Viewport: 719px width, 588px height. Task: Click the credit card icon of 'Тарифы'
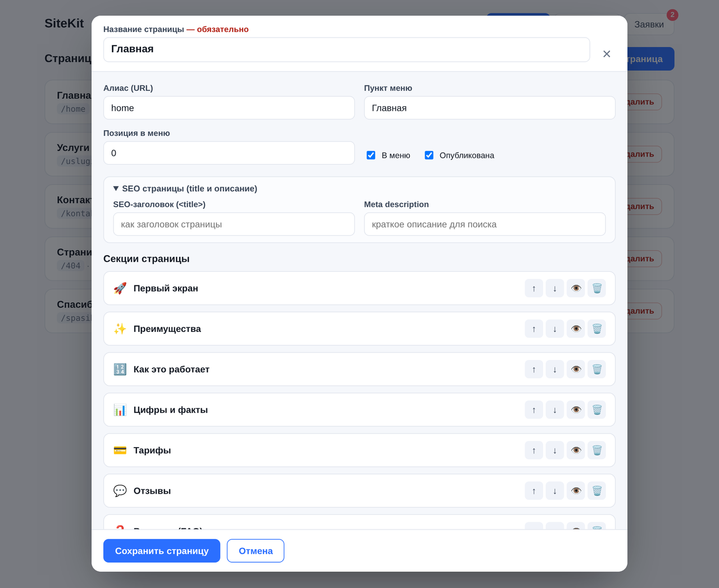[120, 450]
